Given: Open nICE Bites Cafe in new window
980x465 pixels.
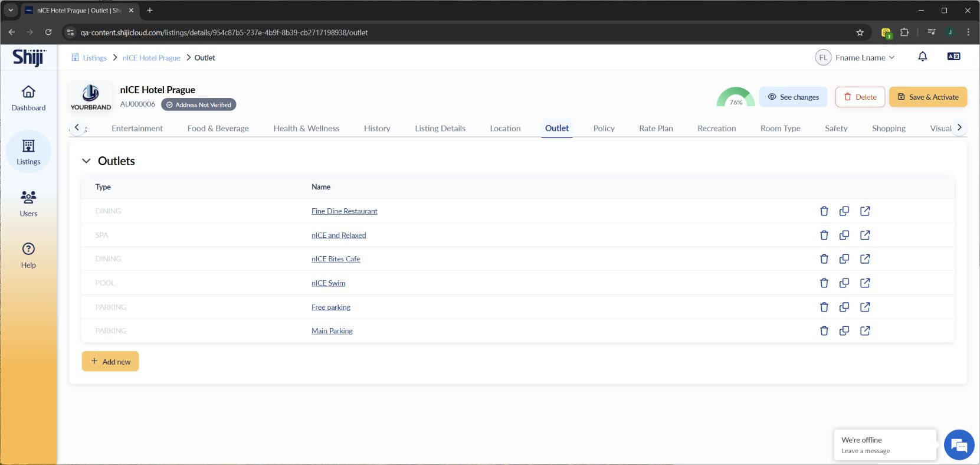Looking at the screenshot, I should pyautogui.click(x=865, y=259).
